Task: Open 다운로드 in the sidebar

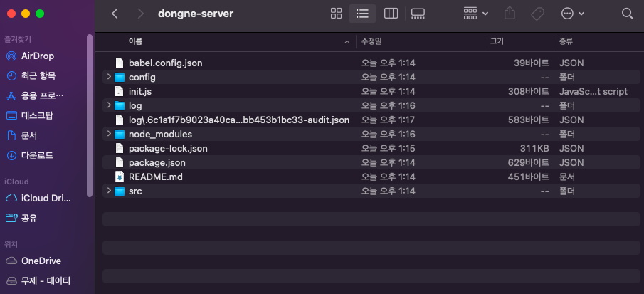Action: pyautogui.click(x=37, y=155)
